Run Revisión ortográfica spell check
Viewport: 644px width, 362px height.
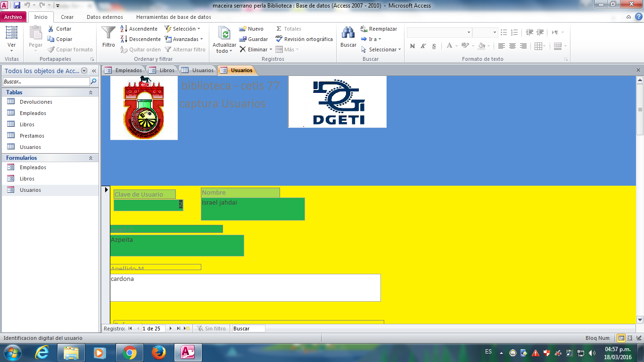click(304, 39)
